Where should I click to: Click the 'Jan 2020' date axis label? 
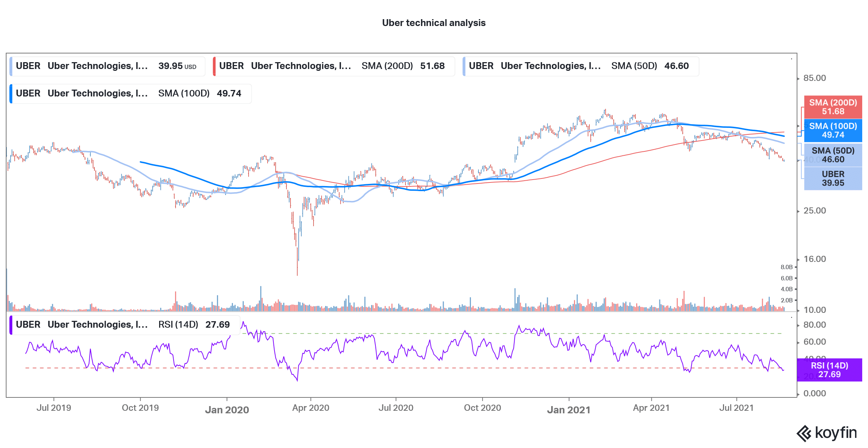pyautogui.click(x=227, y=410)
